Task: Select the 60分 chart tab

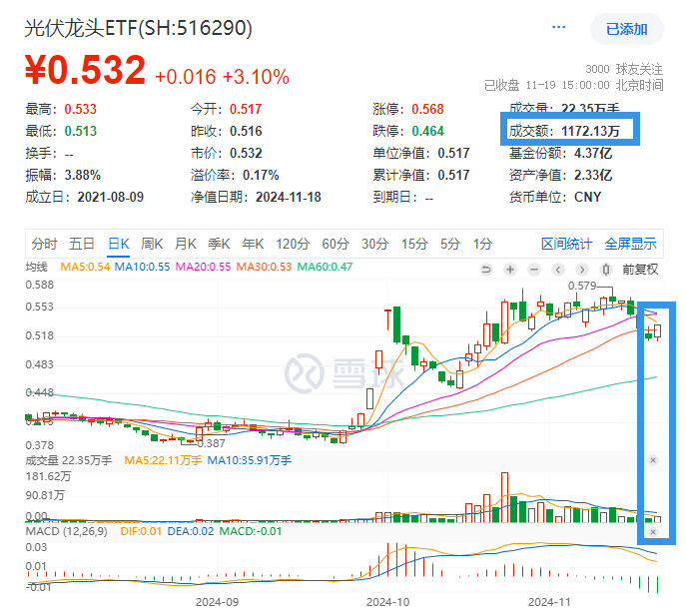Action: 336,244
